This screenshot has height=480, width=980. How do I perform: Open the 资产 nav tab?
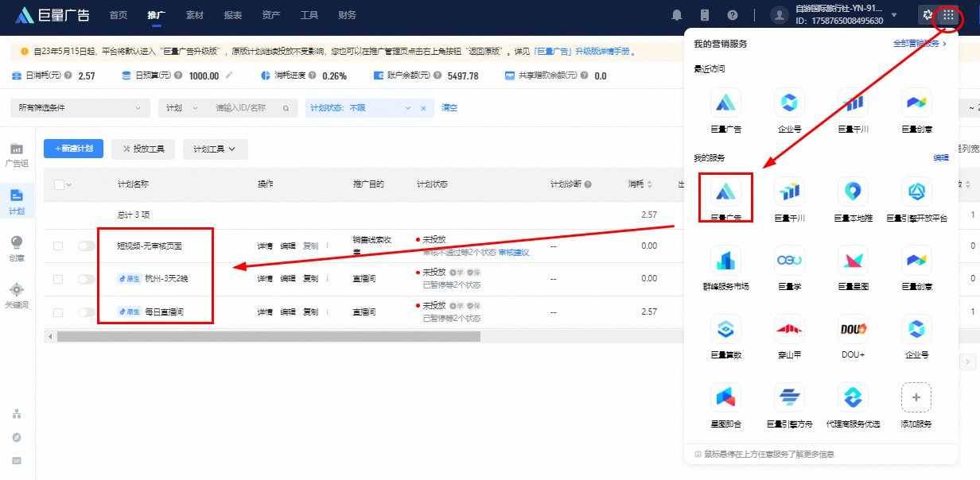click(x=271, y=15)
